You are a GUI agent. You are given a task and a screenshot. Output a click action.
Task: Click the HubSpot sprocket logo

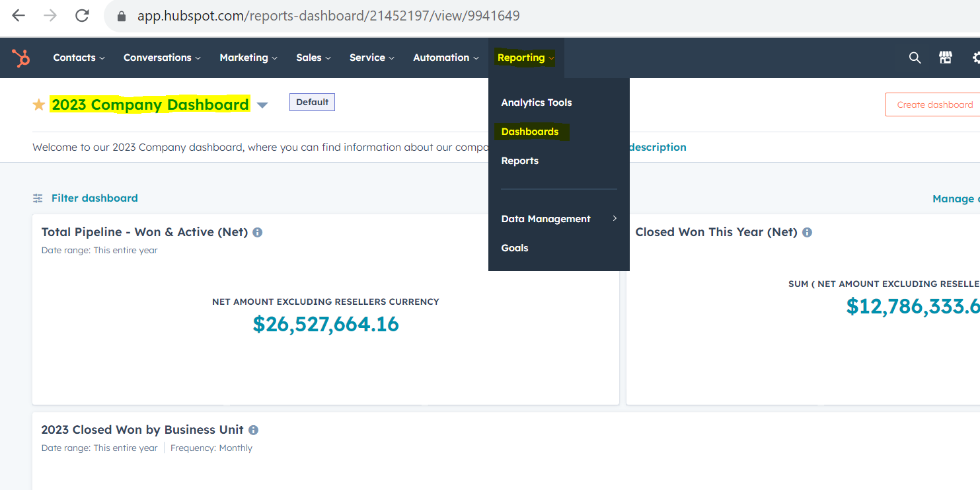click(21, 58)
